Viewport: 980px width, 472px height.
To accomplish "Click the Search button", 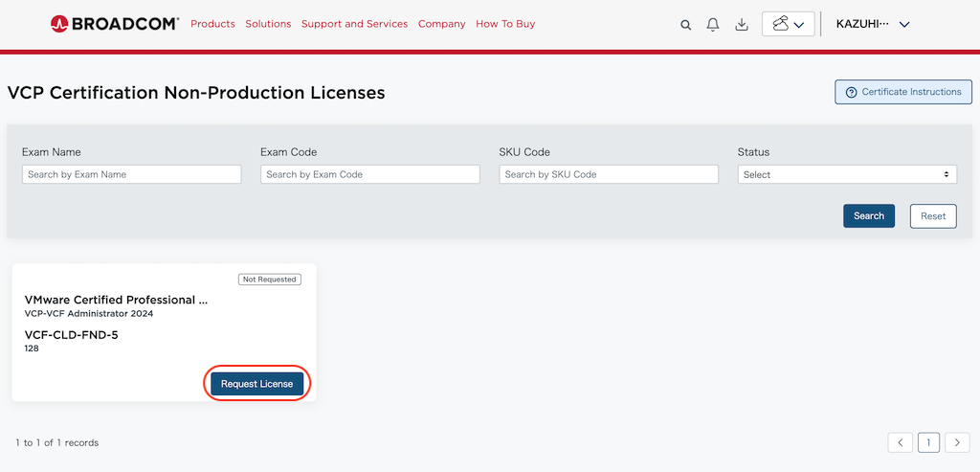I will [x=869, y=215].
